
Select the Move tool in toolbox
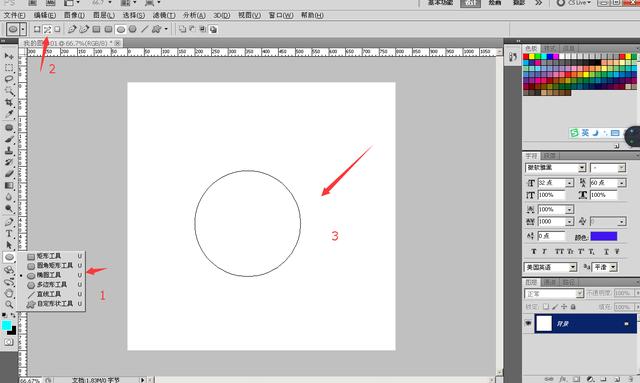tap(9, 56)
